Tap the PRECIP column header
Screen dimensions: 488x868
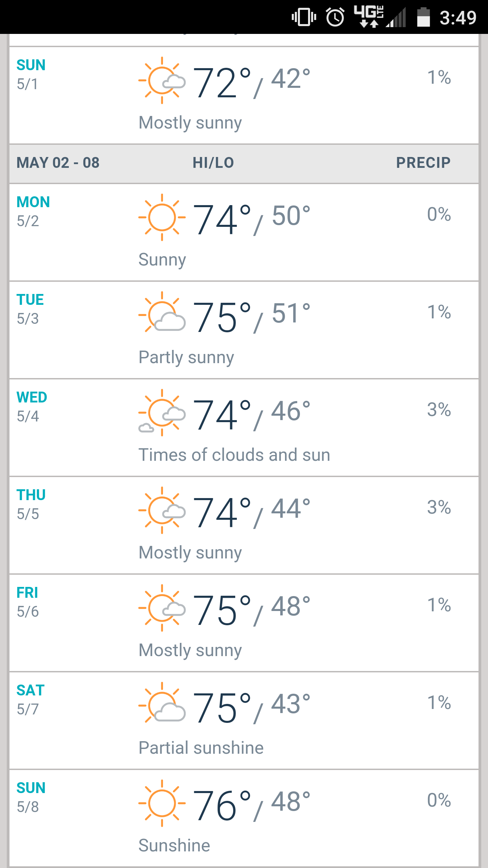click(x=423, y=163)
